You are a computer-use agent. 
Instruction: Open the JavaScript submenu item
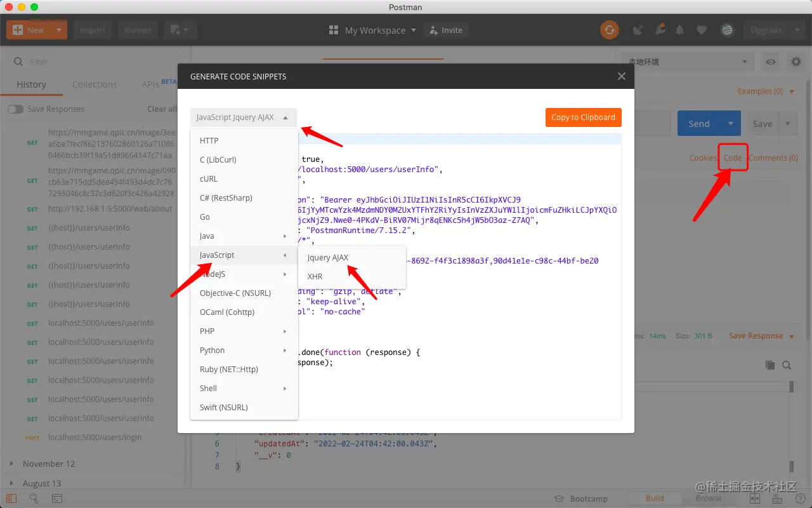click(244, 255)
